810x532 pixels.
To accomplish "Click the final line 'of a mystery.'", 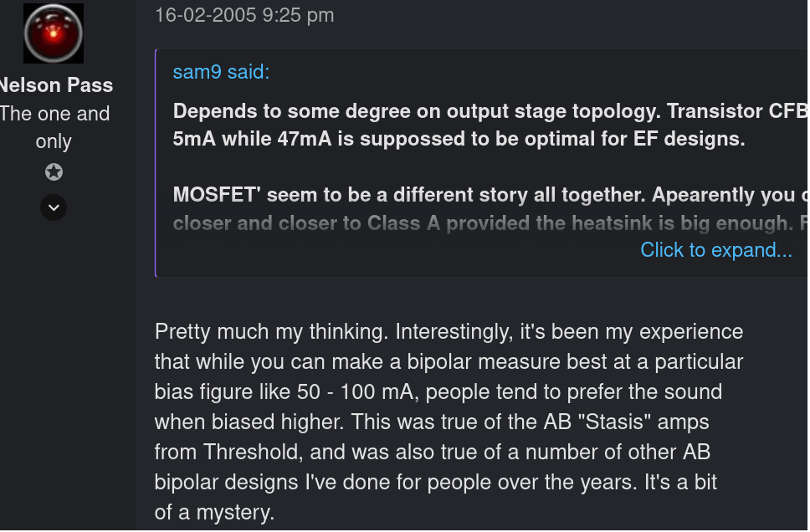I will pyautogui.click(x=214, y=513).
